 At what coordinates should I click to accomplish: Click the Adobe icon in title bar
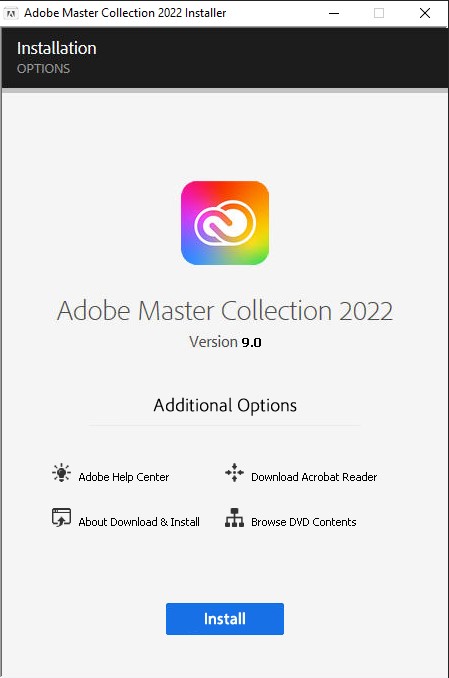pyautogui.click(x=11, y=13)
